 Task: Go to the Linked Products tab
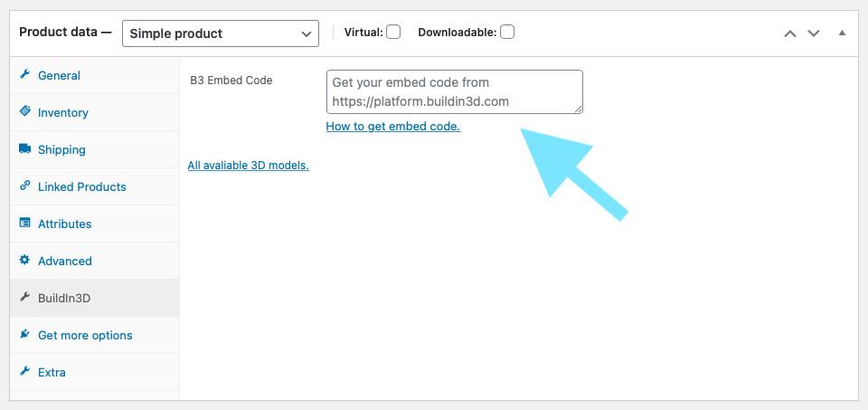click(x=95, y=186)
